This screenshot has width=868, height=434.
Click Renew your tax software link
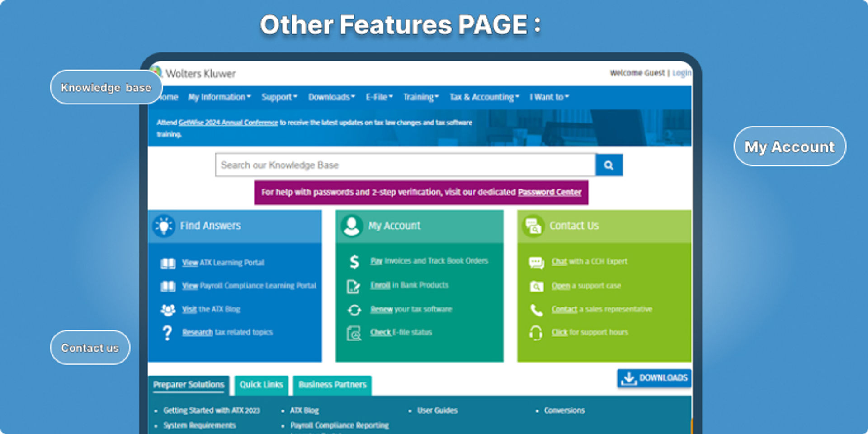411,310
